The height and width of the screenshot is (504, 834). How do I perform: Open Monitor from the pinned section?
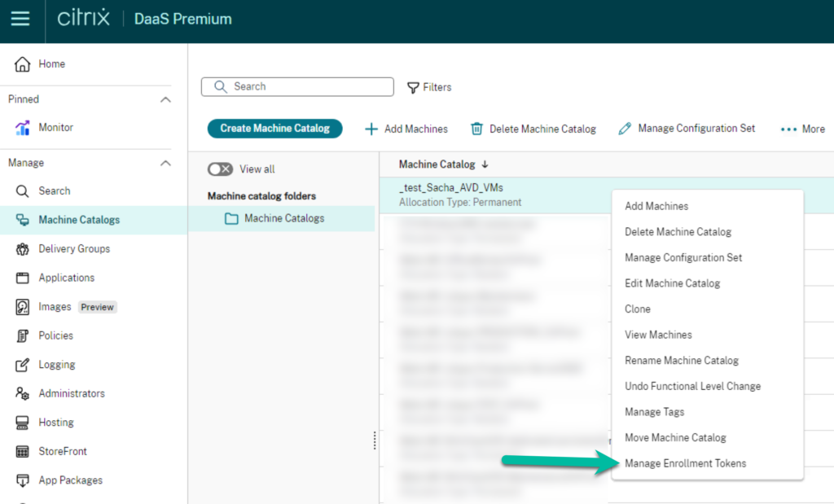pos(55,128)
